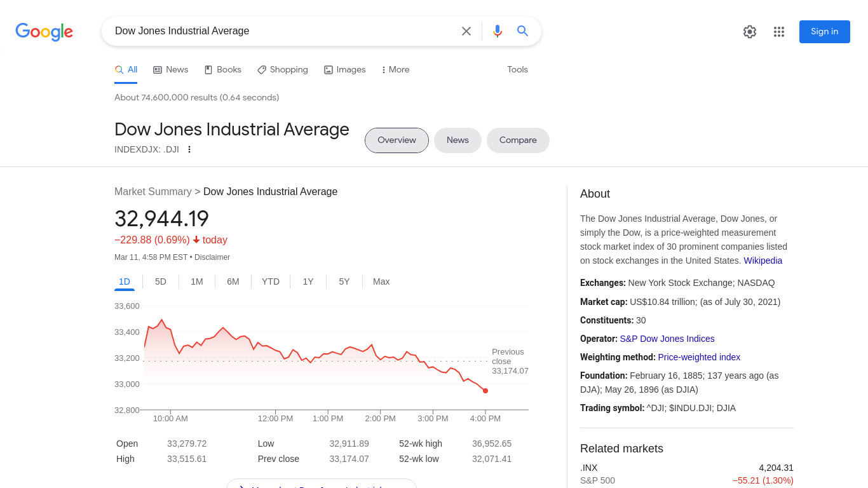Switch to News search tab
Image resolution: width=868 pixels, height=488 pixels.
(171, 70)
